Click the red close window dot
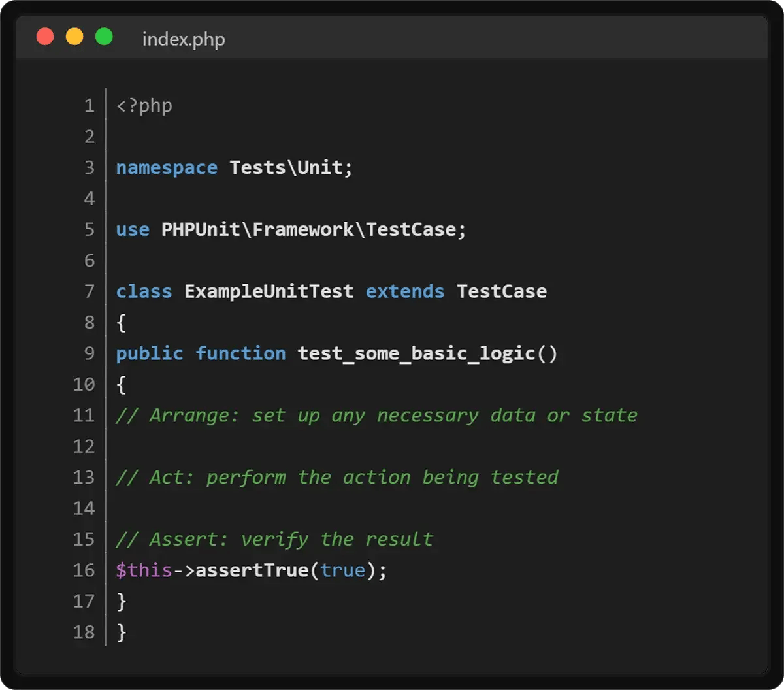 click(45, 37)
